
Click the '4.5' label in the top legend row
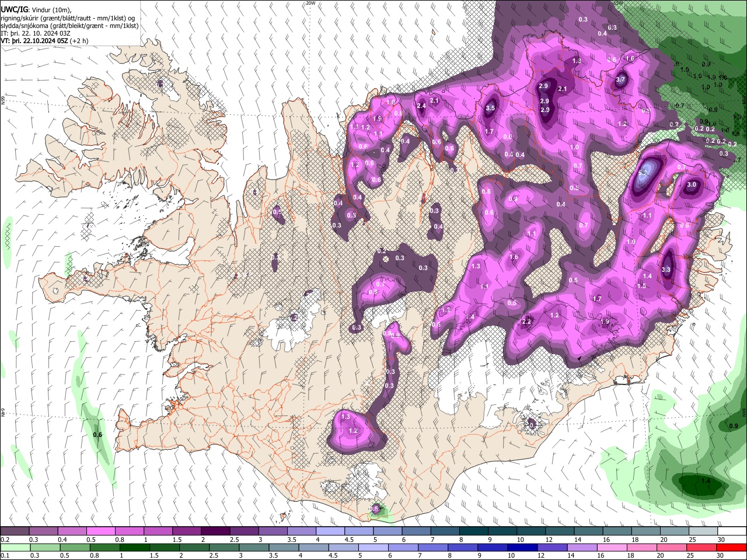(x=349, y=540)
